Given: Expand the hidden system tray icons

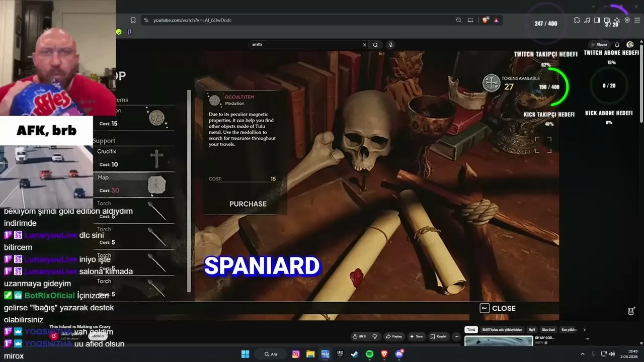Looking at the screenshot, I should point(583,354).
